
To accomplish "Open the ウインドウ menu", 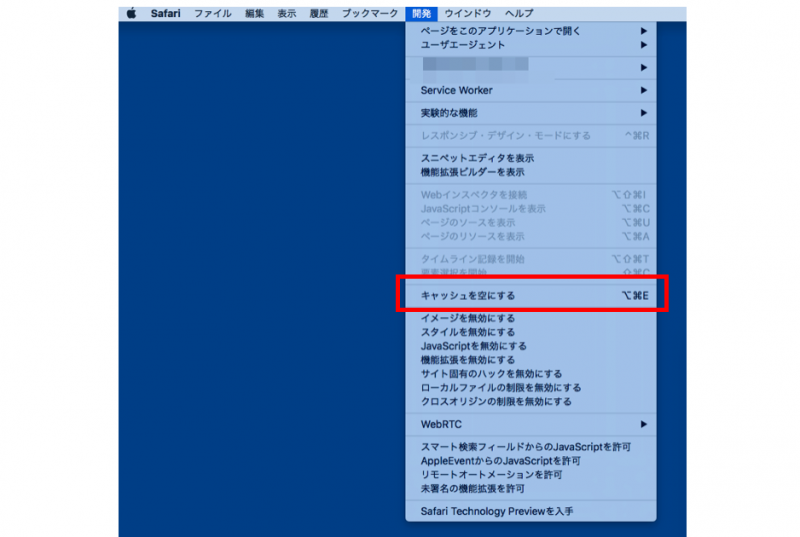I will [467, 13].
